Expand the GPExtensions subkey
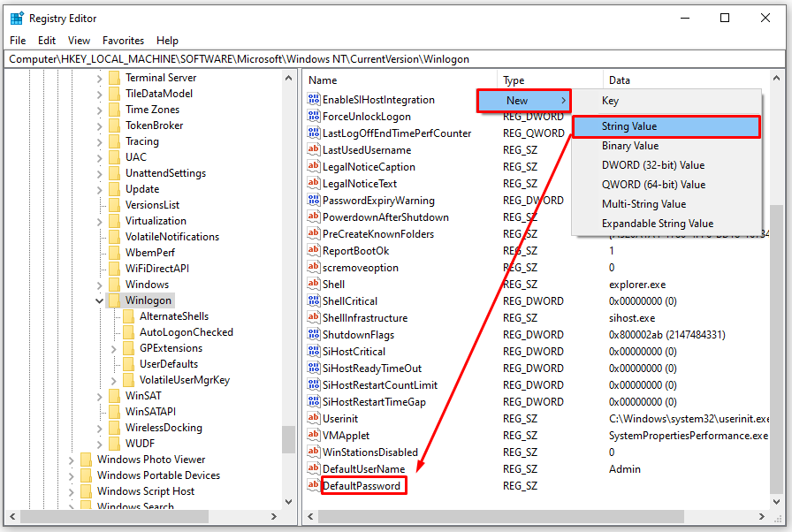Screen dimensions: 792x532 coord(114,349)
